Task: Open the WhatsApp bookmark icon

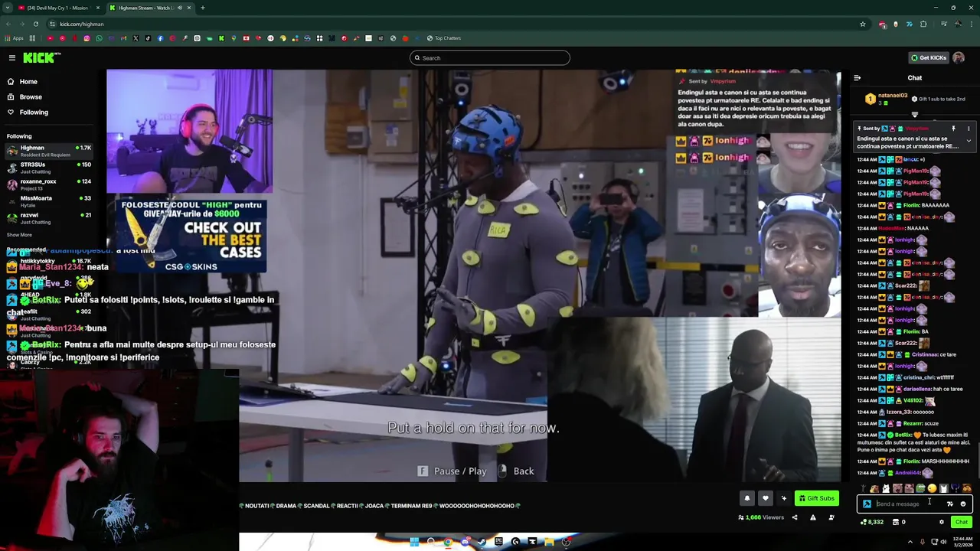Action: coord(99,38)
